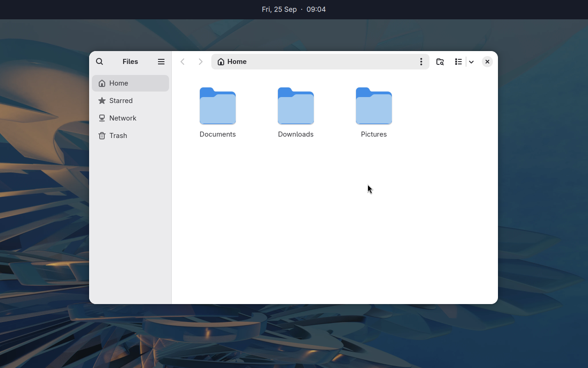Click the Network icon in the sidebar

(x=102, y=118)
